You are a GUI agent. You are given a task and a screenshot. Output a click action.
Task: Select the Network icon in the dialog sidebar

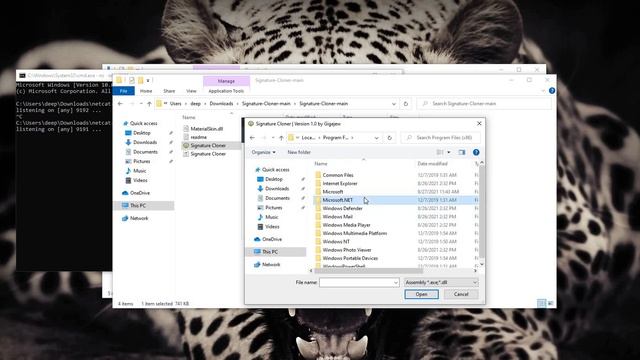(257, 264)
